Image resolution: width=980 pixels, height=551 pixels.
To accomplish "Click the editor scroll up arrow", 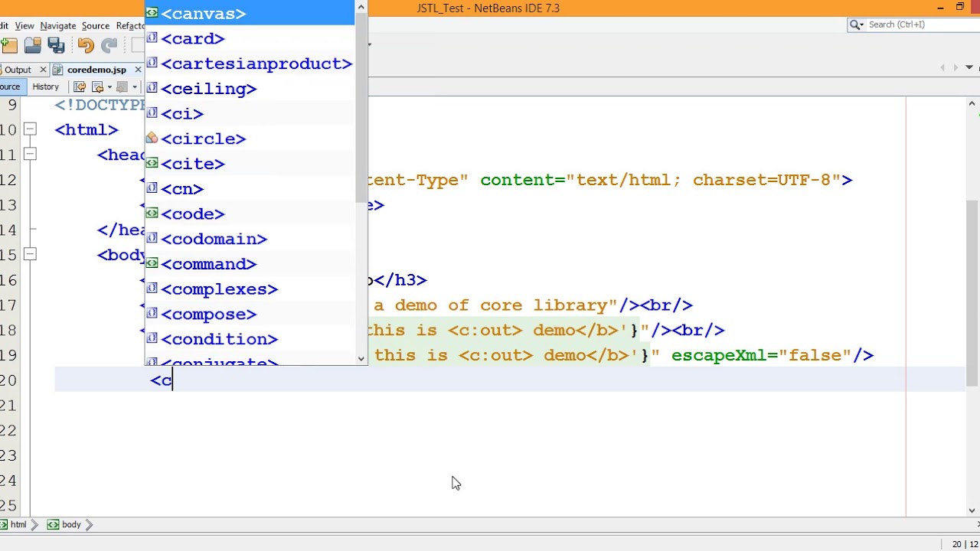I will click(x=972, y=104).
